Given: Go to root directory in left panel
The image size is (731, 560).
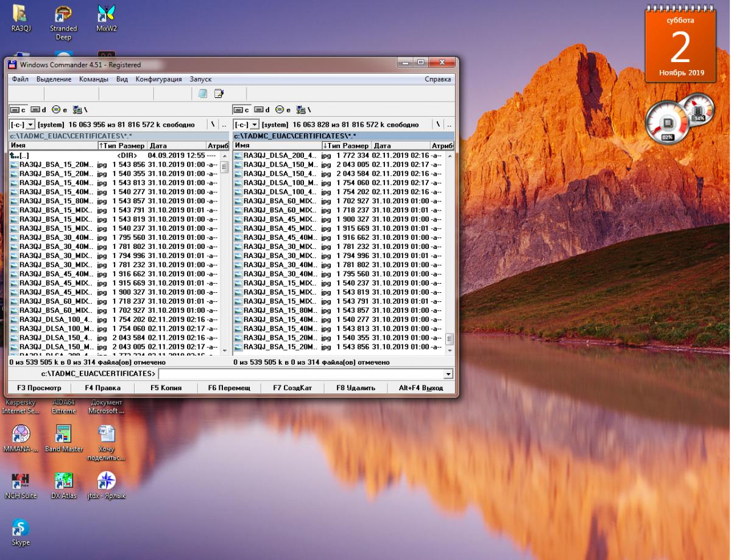Looking at the screenshot, I should point(213,124).
